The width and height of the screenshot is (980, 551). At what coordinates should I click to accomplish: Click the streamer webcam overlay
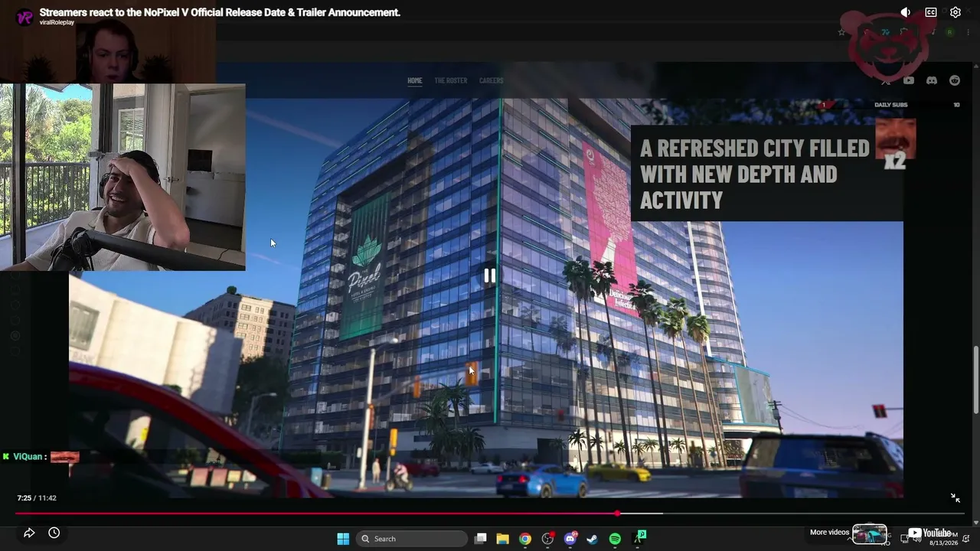(x=122, y=177)
